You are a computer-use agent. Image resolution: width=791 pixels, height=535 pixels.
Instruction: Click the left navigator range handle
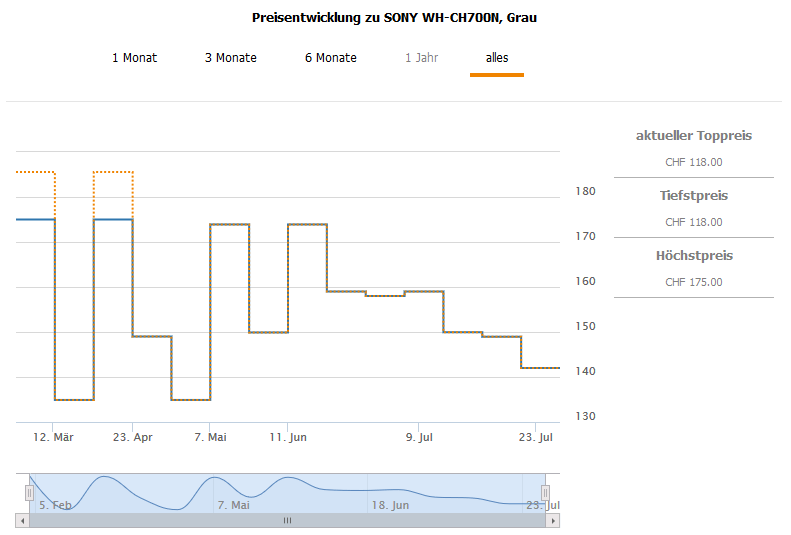29,492
